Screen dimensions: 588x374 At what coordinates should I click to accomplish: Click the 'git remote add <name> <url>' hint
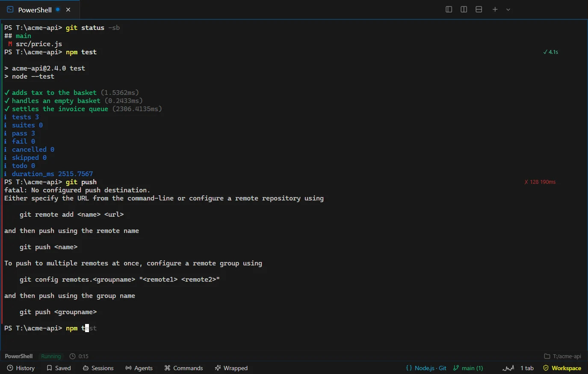click(x=71, y=215)
